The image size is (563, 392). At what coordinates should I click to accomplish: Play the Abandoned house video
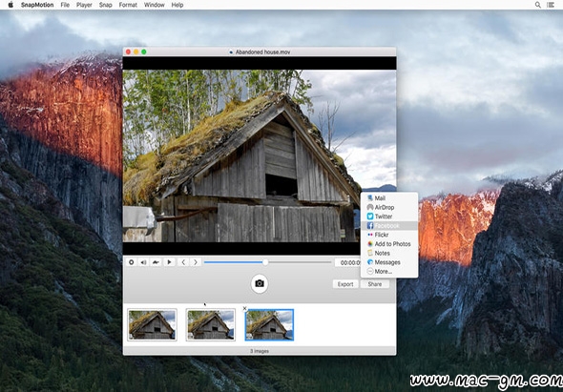click(169, 262)
